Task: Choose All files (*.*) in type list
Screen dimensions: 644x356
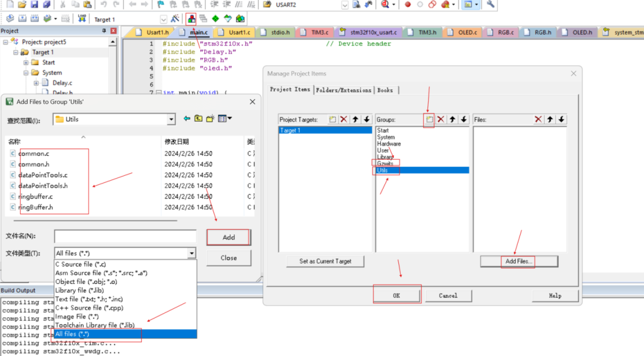Action: (x=125, y=334)
